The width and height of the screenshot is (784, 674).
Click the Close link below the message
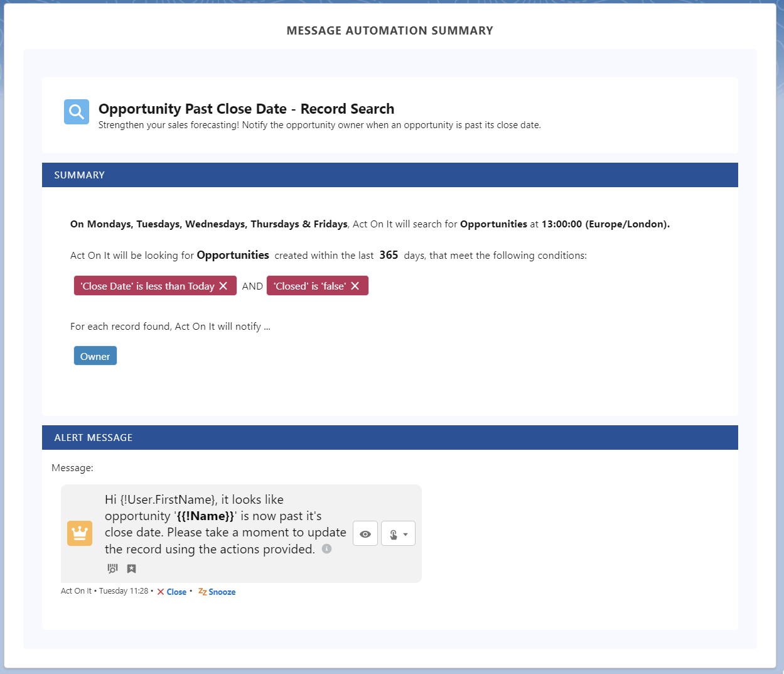point(176,592)
